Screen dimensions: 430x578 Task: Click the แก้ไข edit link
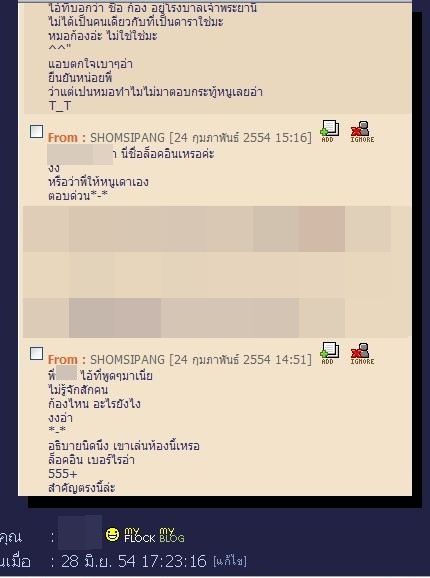(230, 561)
